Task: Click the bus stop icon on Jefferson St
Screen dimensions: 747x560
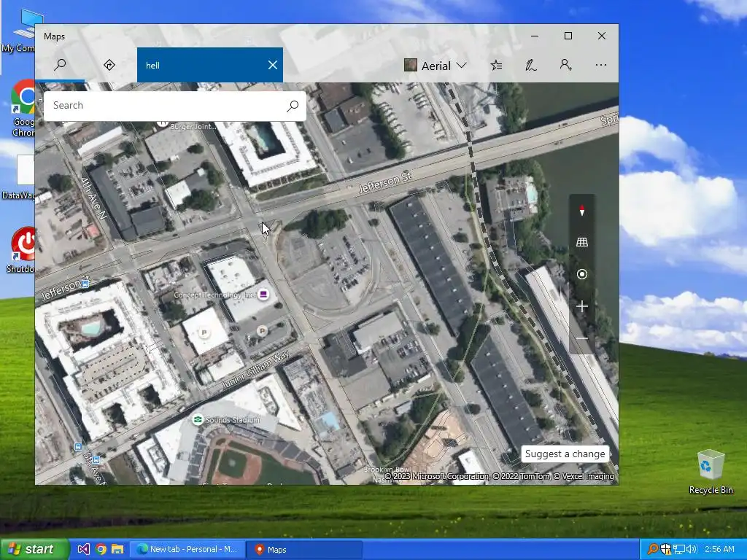Action: [85, 284]
